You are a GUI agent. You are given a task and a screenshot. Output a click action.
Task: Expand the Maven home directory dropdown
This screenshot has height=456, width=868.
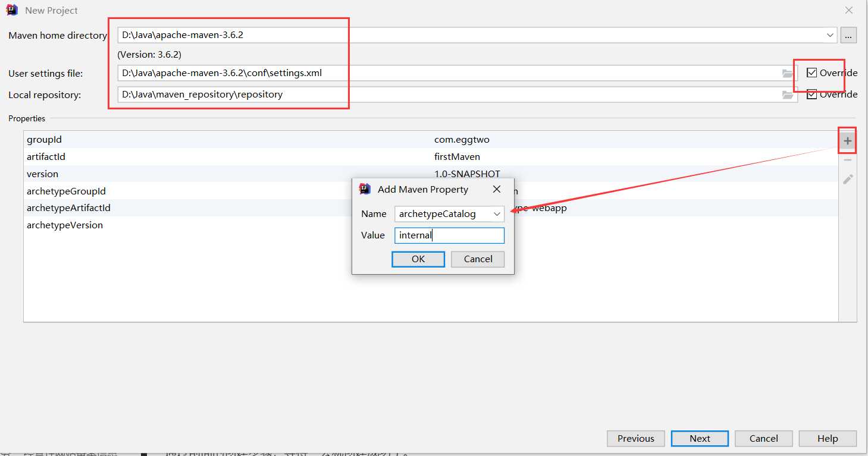click(831, 35)
